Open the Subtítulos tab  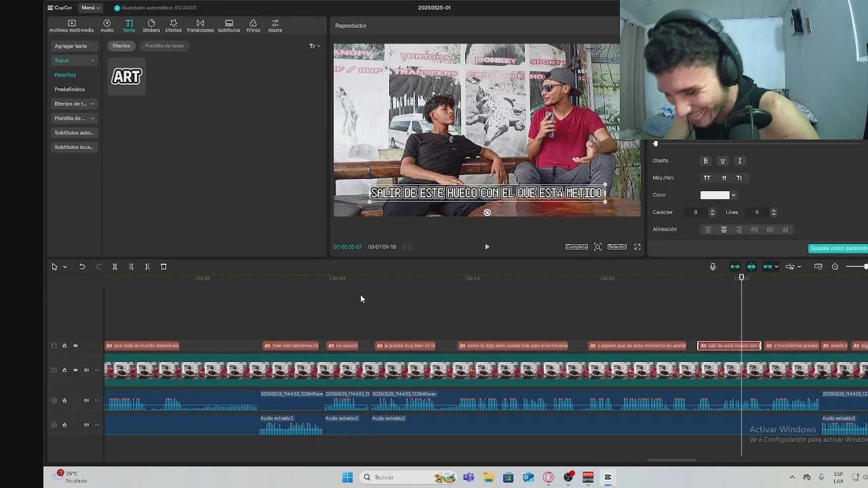[229, 26]
